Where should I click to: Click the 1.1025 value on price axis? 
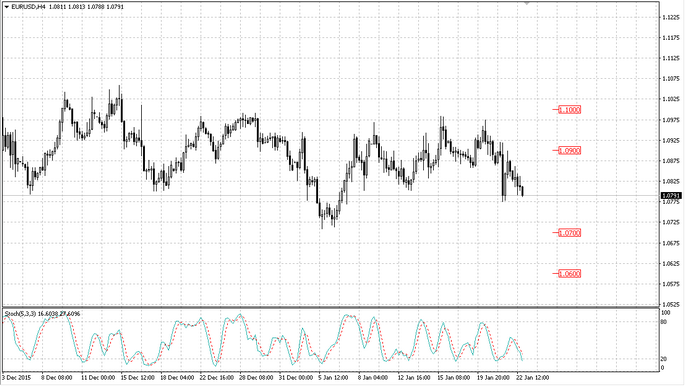point(671,100)
